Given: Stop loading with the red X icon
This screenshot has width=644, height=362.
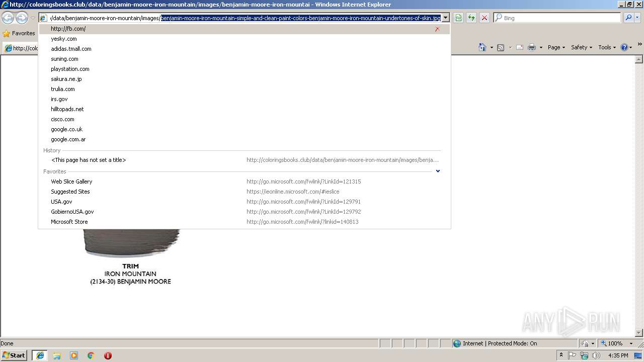Looking at the screenshot, I should (x=484, y=18).
